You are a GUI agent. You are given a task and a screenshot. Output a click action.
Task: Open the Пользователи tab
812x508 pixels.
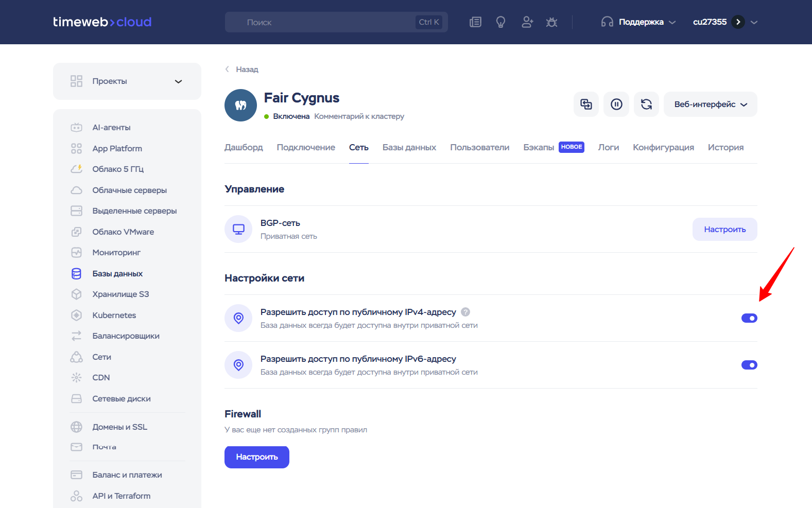tap(480, 147)
